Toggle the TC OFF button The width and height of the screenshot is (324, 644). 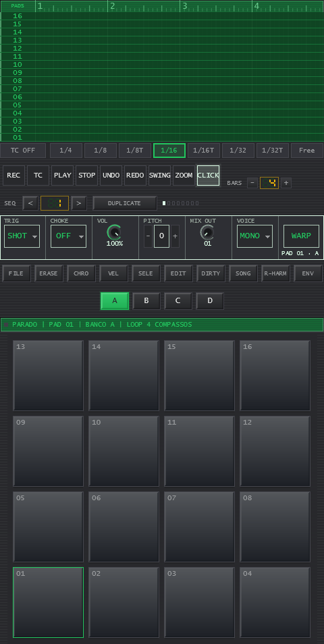click(23, 151)
